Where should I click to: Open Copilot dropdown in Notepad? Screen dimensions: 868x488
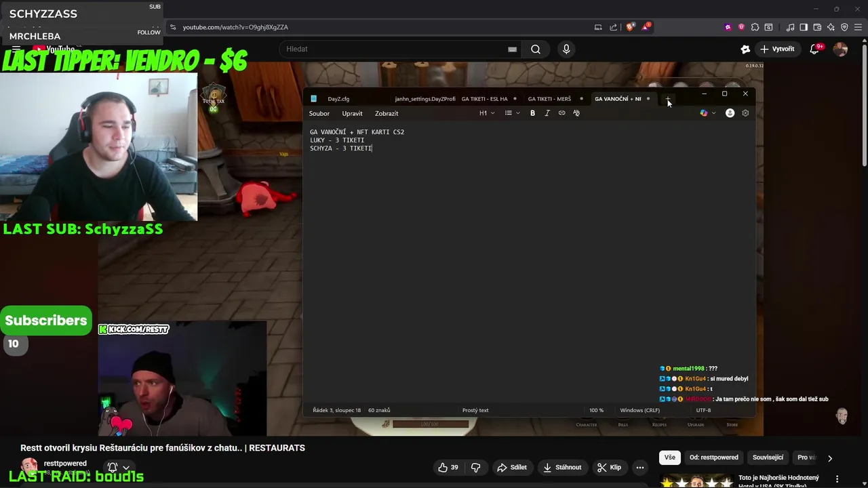coord(707,113)
